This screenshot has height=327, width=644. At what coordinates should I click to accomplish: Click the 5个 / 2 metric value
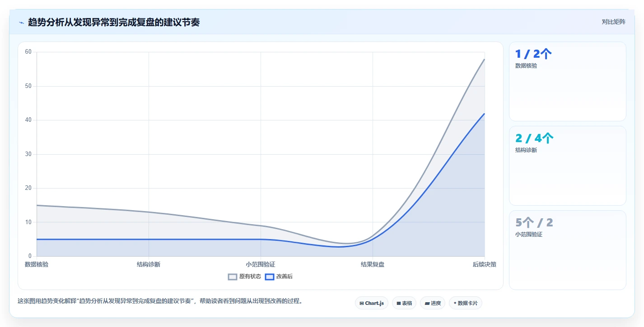pos(534,223)
